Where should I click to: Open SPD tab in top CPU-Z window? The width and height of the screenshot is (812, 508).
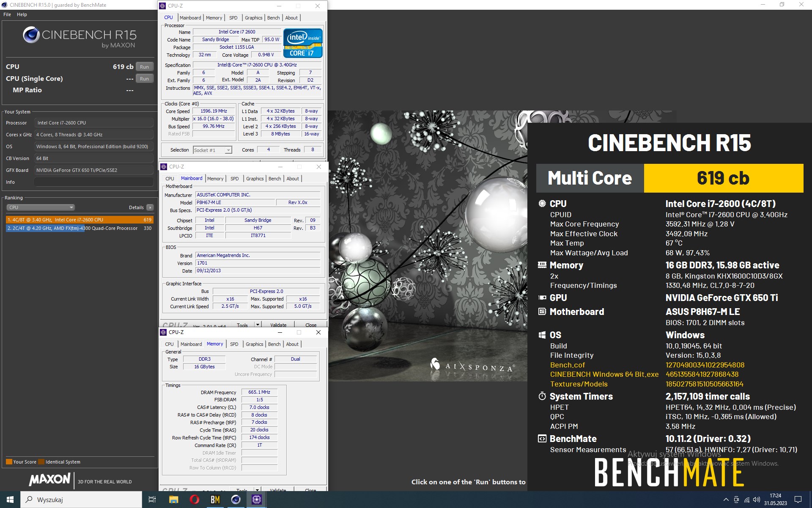tap(233, 18)
